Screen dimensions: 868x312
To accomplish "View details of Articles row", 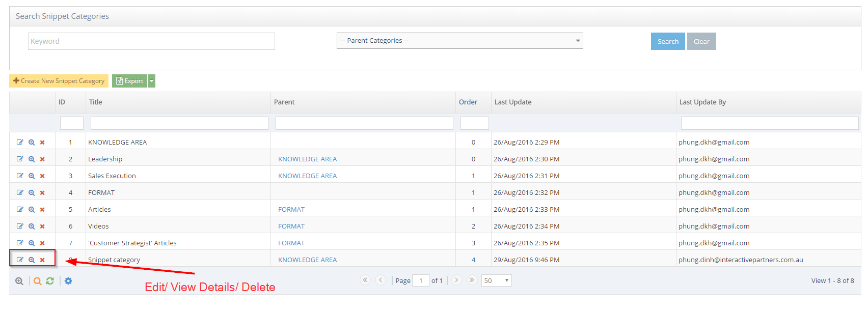I will [x=32, y=210].
